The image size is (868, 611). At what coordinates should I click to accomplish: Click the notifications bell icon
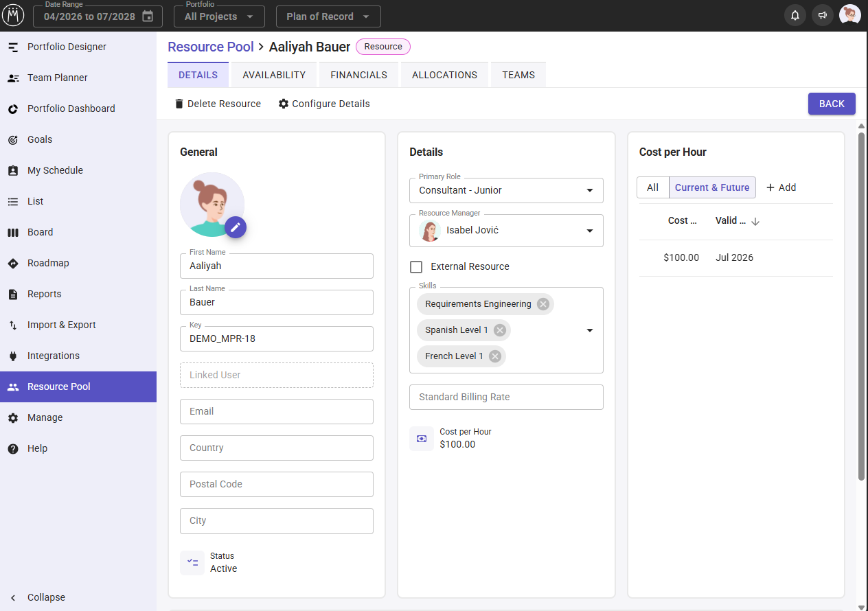[x=795, y=16]
